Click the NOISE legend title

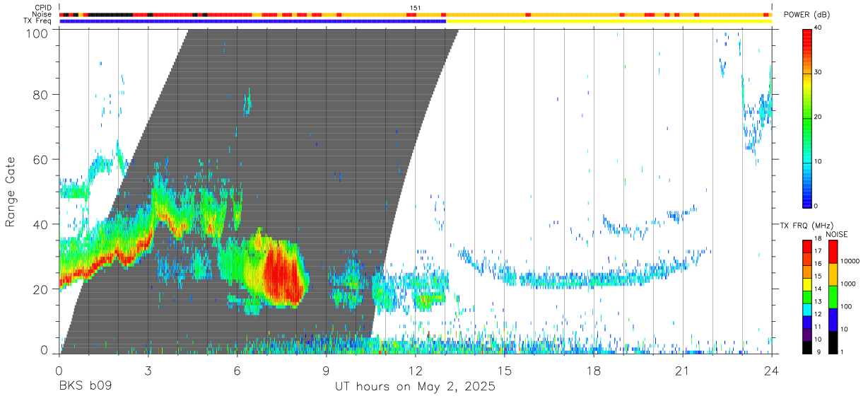pos(837,234)
